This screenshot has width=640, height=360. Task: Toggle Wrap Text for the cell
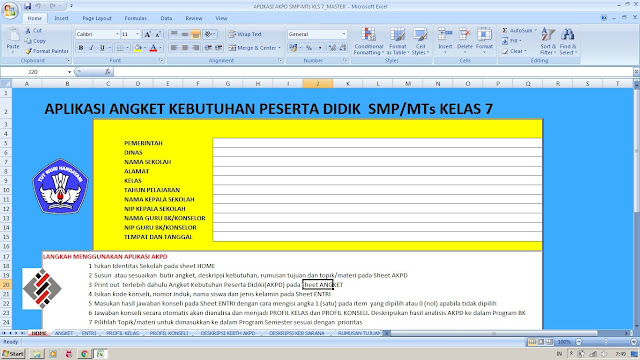pos(245,34)
